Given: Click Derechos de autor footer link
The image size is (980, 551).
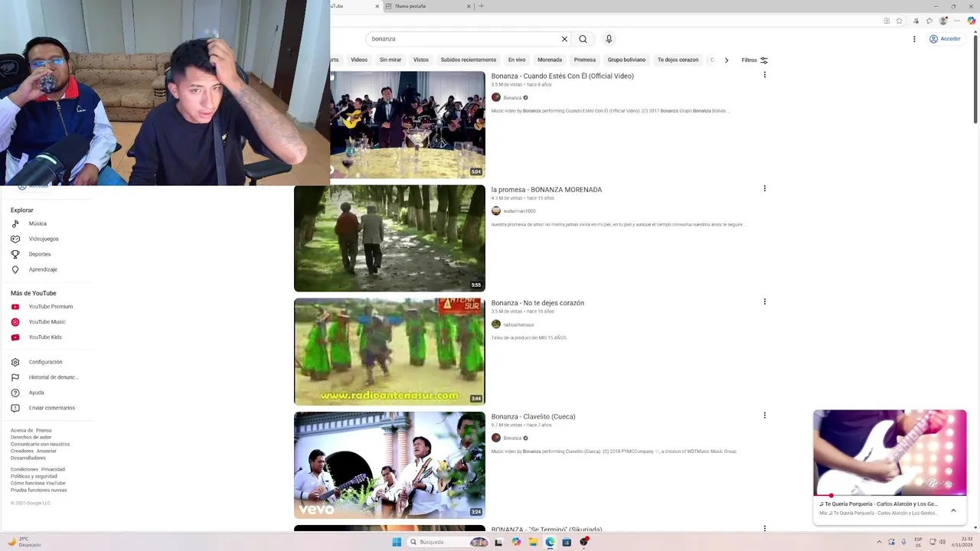Looking at the screenshot, I should click(x=31, y=437).
